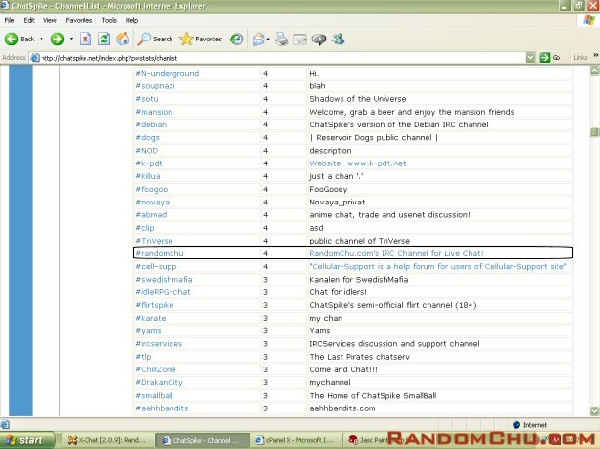
Task: Open the Favorites star button
Action: [201, 39]
